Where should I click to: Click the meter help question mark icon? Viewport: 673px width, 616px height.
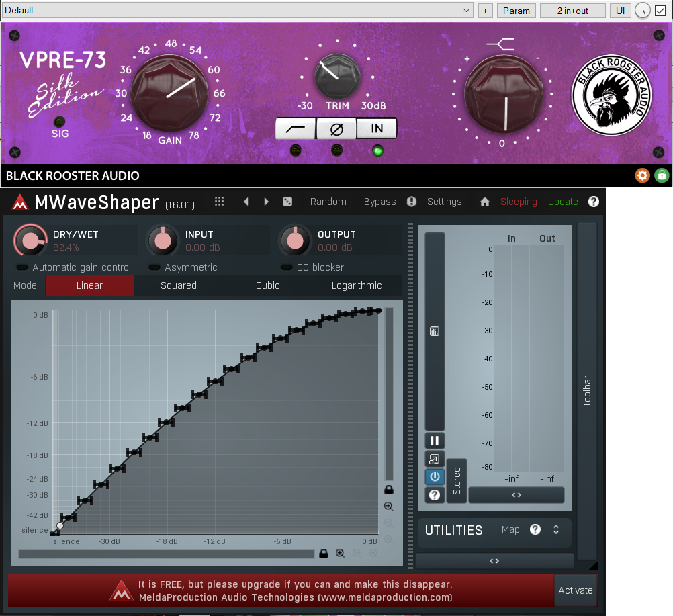point(435,495)
